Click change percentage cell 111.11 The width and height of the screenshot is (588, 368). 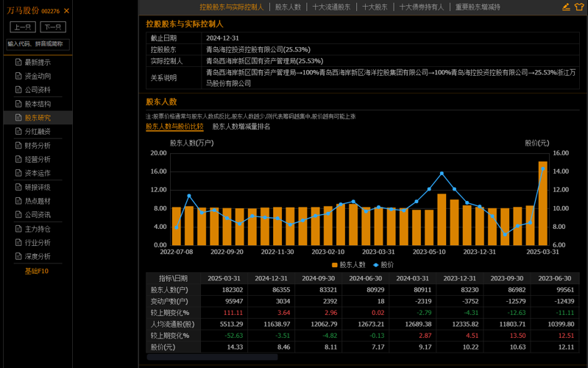[233, 313]
